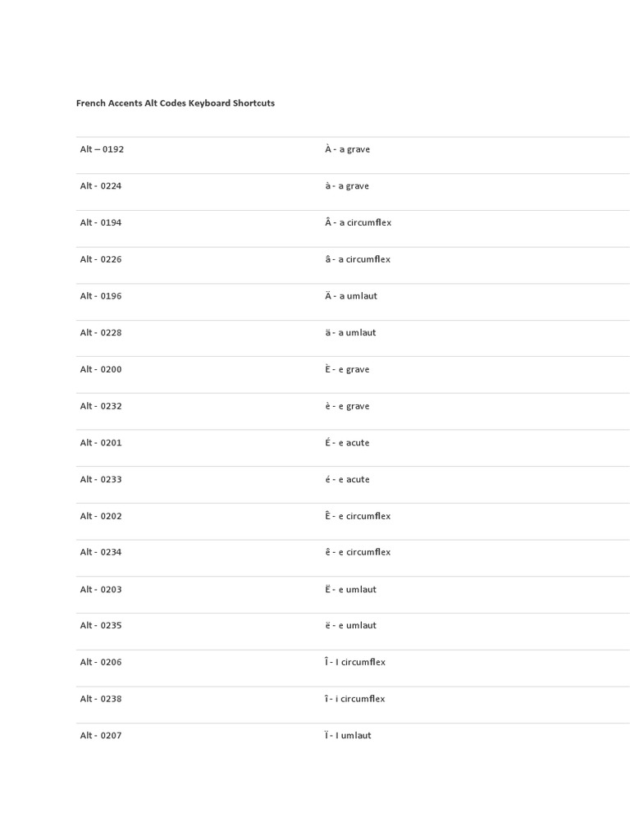Click the Alt - 0233 code cell
This screenshot has width=630, height=840.
point(101,480)
